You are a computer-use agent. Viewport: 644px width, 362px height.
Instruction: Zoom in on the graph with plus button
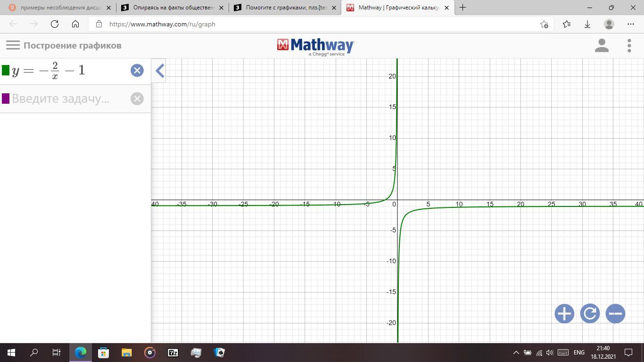[564, 313]
